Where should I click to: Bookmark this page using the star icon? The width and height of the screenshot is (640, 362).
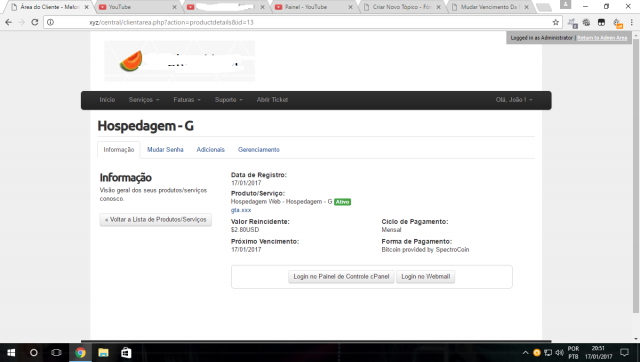[556, 22]
